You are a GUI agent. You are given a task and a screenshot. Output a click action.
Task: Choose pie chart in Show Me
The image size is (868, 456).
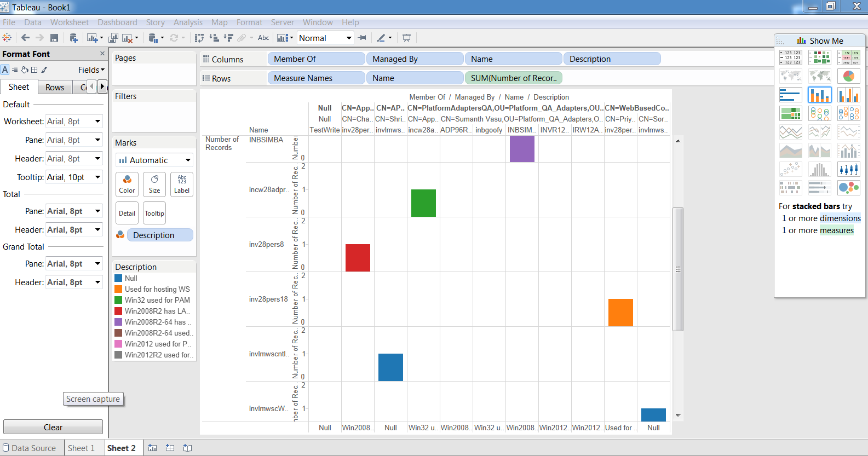click(848, 76)
